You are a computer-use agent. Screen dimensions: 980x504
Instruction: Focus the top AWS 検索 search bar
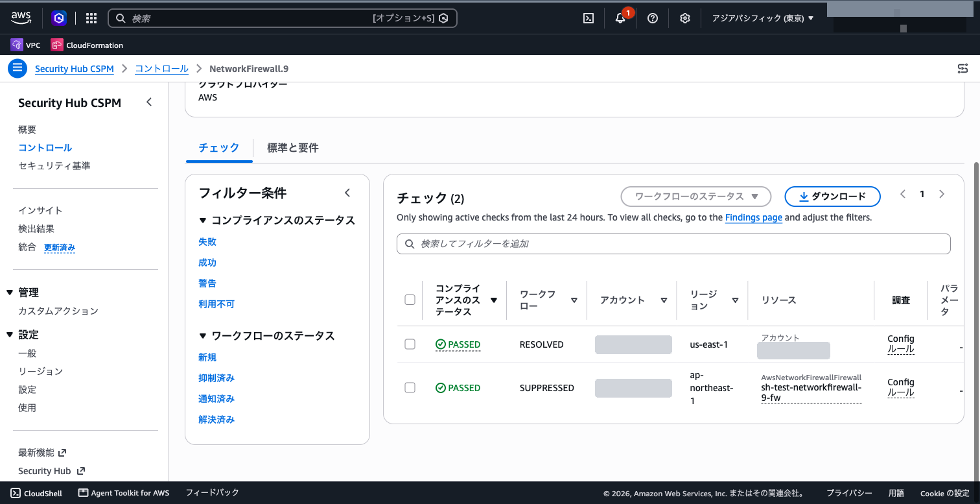click(283, 18)
